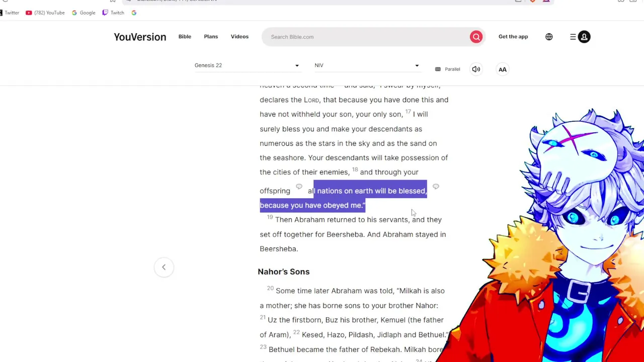This screenshot has width=644, height=362.
Task: Open the YouTube bookmark
Action: 45,13
